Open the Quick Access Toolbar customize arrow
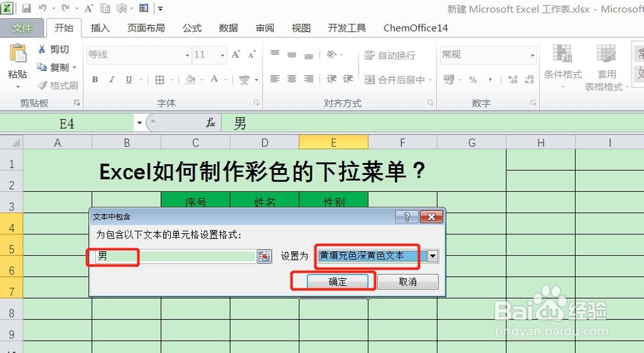 tap(160, 8)
